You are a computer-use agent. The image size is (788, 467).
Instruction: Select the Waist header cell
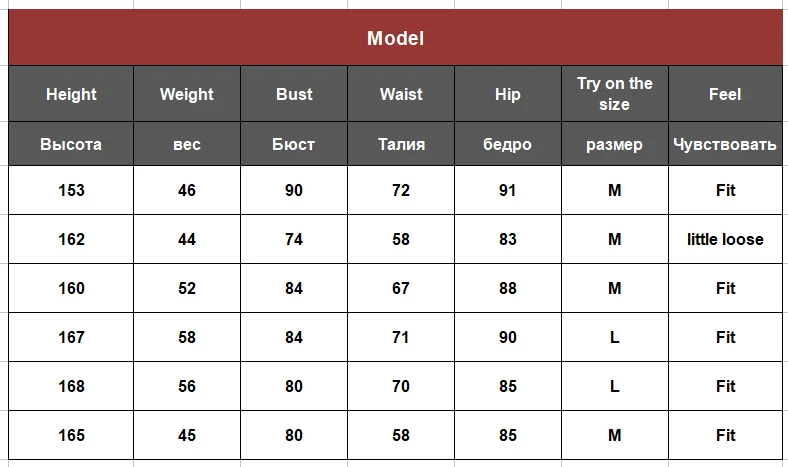tap(401, 94)
